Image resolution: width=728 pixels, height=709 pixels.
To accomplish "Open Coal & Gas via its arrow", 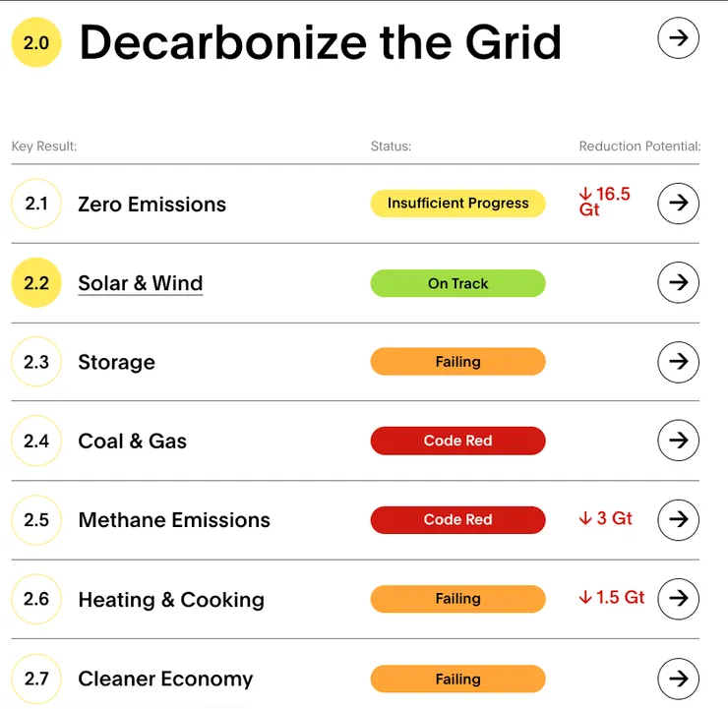I will 678,441.
